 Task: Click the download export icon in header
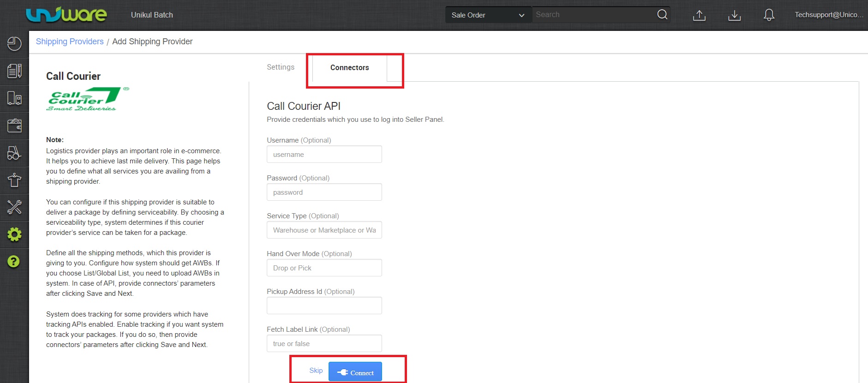point(734,15)
